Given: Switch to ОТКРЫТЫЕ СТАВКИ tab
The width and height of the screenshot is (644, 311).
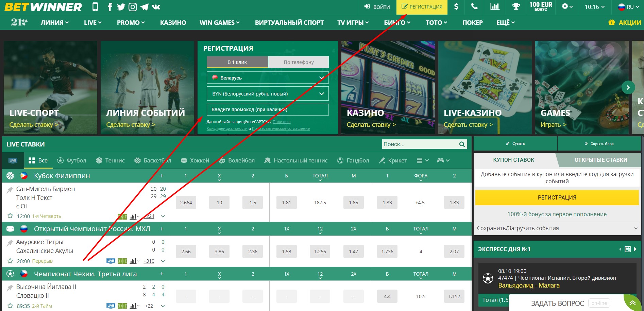Looking at the screenshot, I should [600, 160].
